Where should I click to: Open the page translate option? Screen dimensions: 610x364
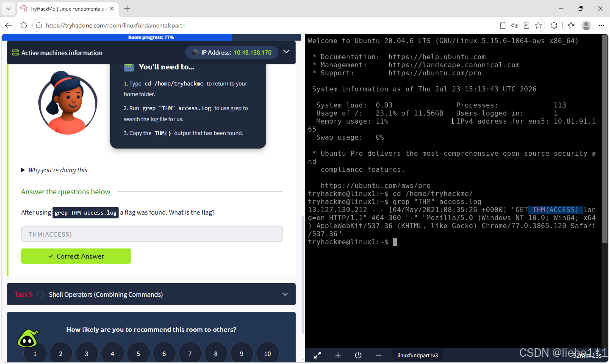(x=515, y=25)
